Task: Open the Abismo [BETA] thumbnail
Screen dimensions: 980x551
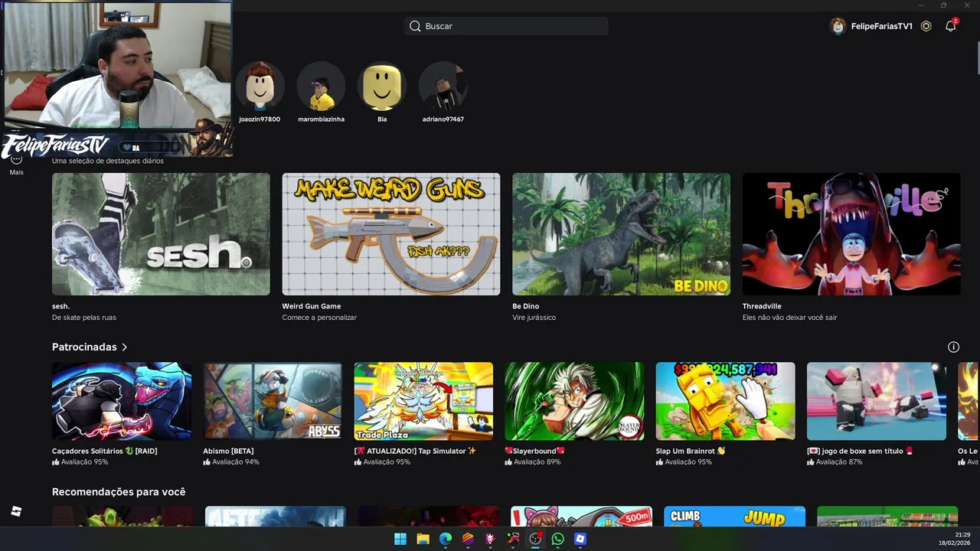Action: pyautogui.click(x=273, y=402)
